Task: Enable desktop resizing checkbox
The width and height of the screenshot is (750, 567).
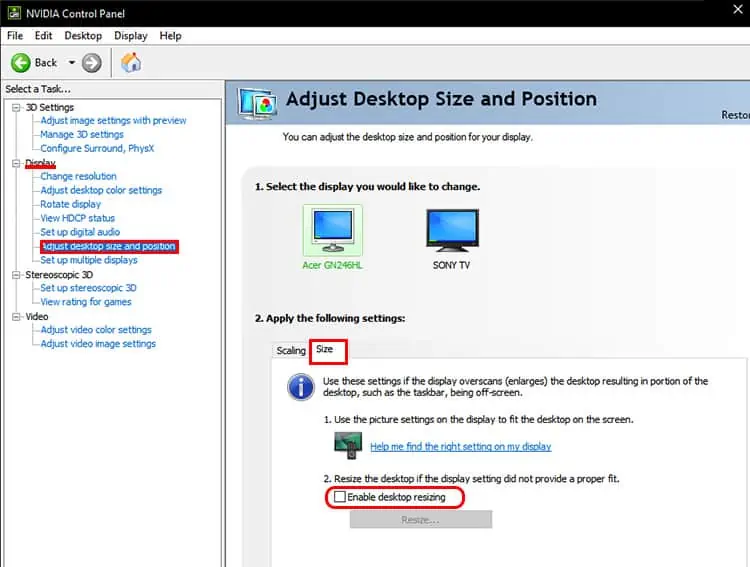Action: click(x=340, y=497)
